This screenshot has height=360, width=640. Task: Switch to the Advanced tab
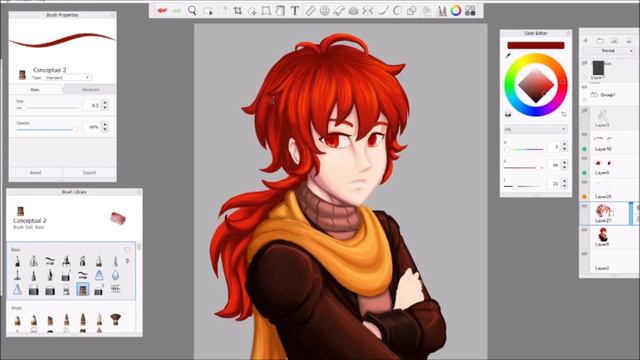tap(90, 89)
